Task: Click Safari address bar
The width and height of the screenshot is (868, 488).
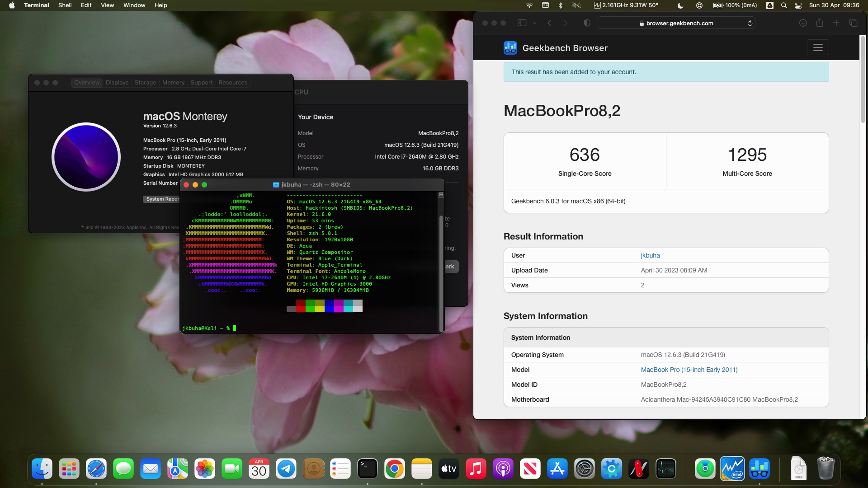Action: (x=676, y=23)
